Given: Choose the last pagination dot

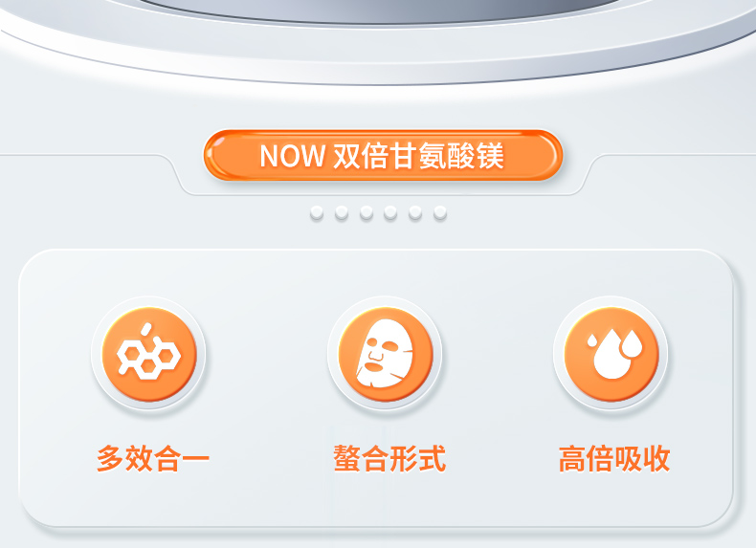Looking at the screenshot, I should pyautogui.click(x=439, y=212).
